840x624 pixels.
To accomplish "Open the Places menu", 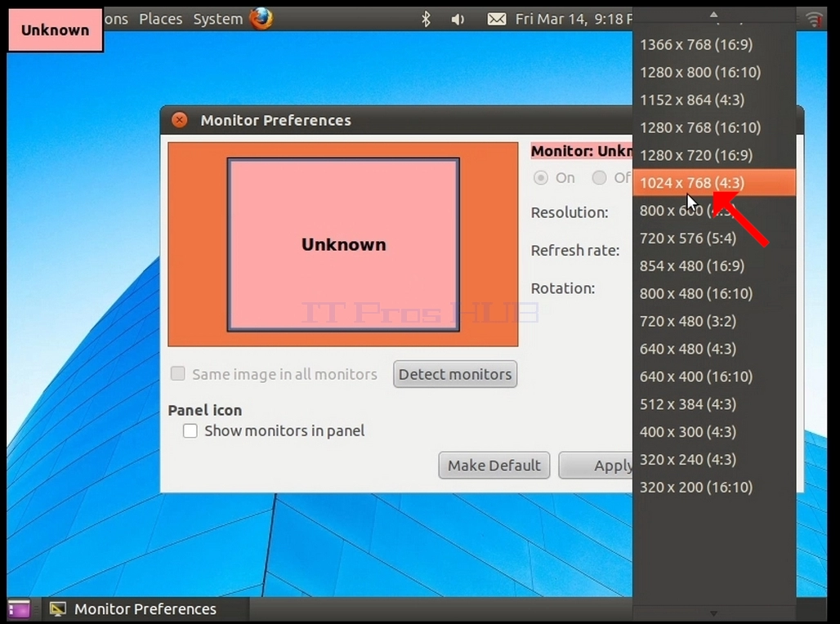I will coord(161,20).
